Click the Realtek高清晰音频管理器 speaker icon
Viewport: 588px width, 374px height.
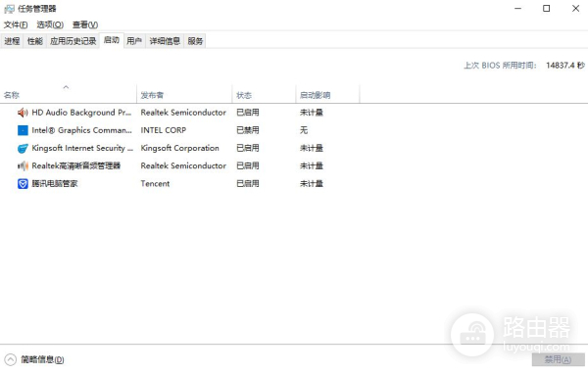23,166
